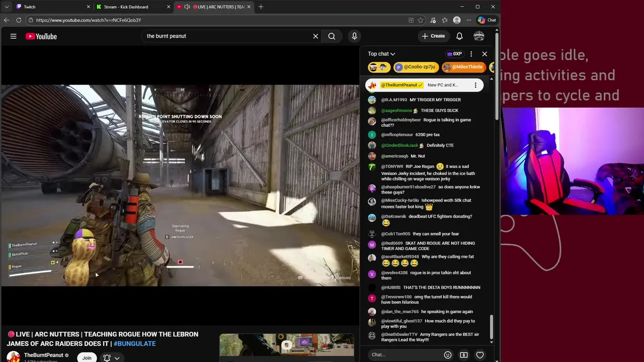Open YouTube notifications bell

pyautogui.click(x=459, y=36)
